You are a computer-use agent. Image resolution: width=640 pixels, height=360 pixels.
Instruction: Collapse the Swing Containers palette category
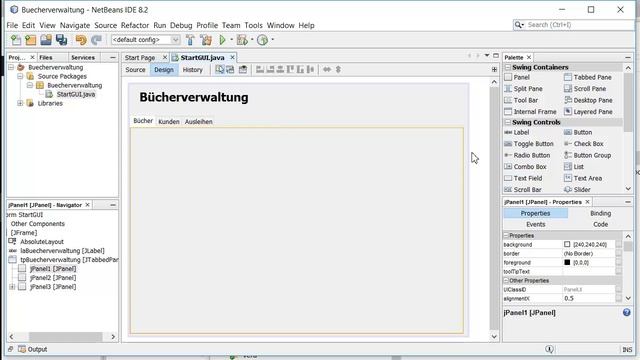[x=508, y=67]
